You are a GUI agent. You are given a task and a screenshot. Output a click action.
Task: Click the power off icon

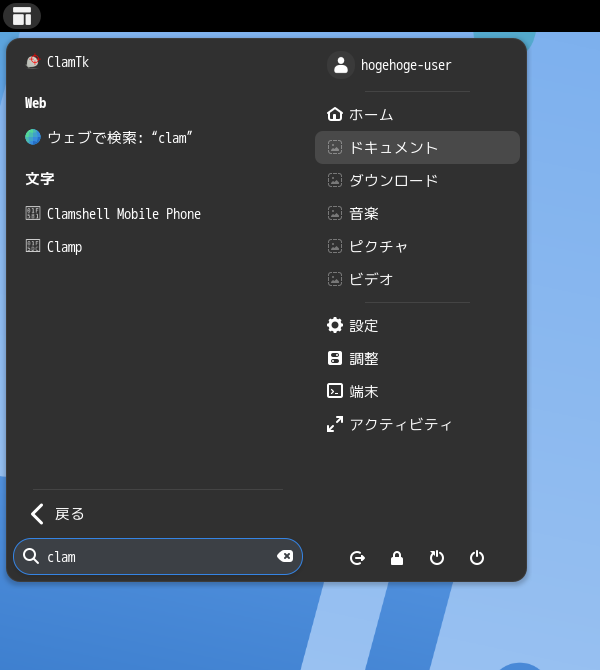click(477, 558)
